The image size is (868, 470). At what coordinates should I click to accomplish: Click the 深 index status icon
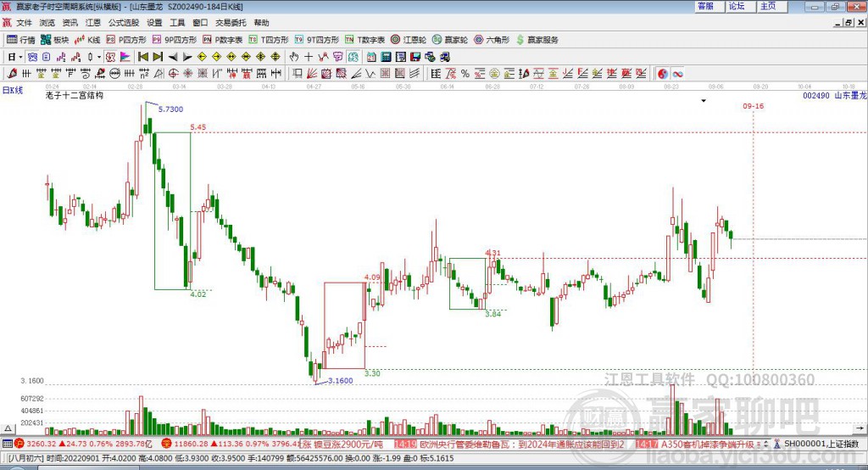click(x=167, y=444)
